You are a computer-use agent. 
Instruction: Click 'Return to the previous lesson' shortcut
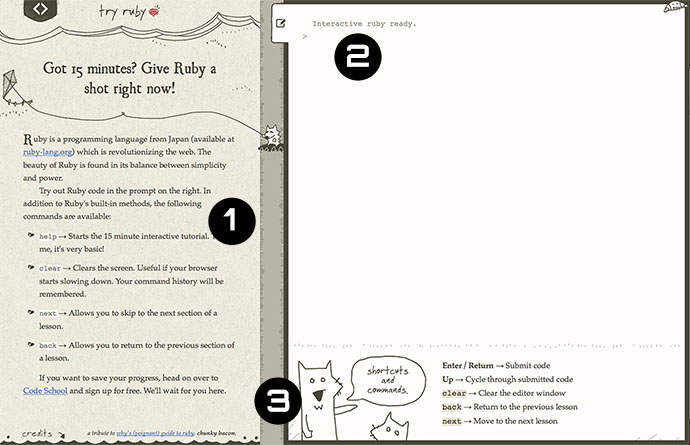click(510, 407)
